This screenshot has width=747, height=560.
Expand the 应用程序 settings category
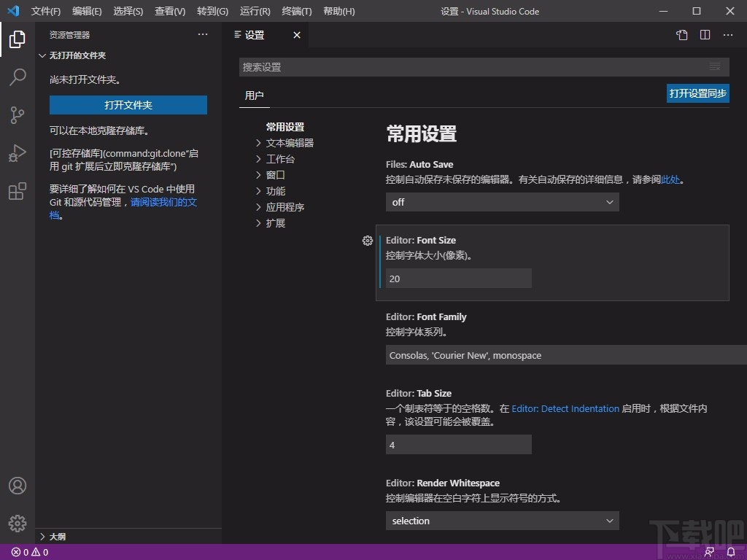[280, 207]
